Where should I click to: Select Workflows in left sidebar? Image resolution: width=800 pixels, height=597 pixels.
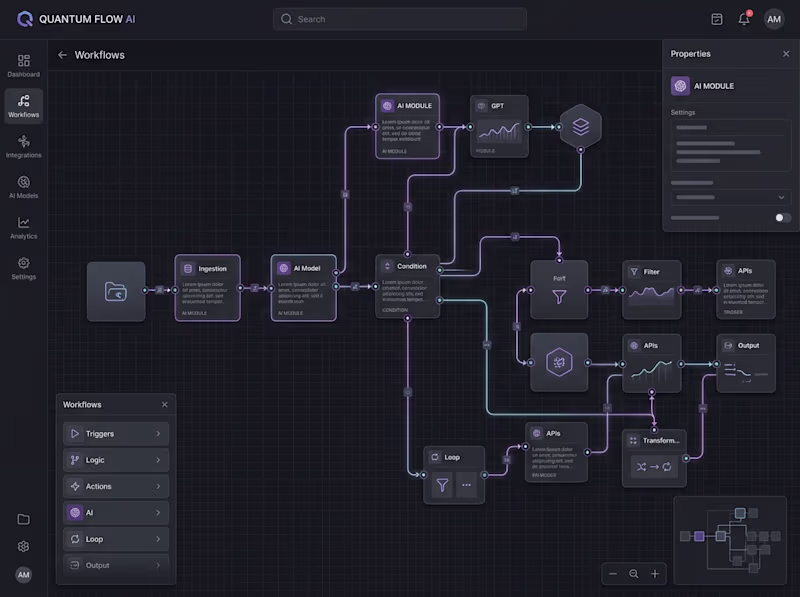click(x=23, y=106)
